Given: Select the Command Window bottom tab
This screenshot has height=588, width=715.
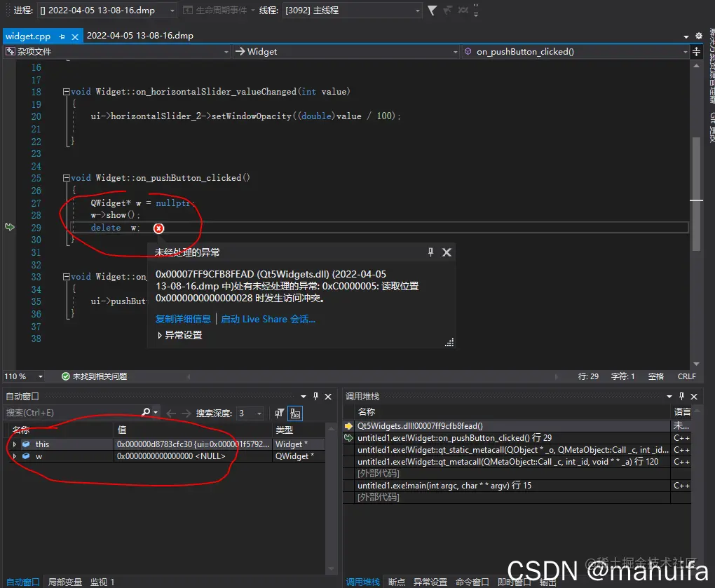Looking at the screenshot, I should [x=472, y=582].
